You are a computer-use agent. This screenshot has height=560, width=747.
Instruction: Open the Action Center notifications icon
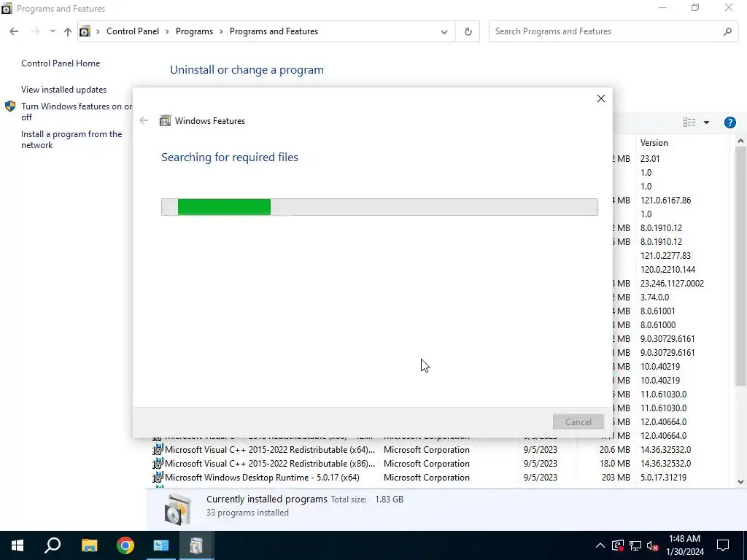[723, 545]
